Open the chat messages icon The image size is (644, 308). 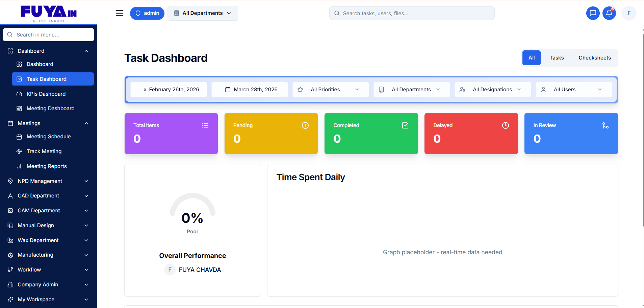pos(593,13)
